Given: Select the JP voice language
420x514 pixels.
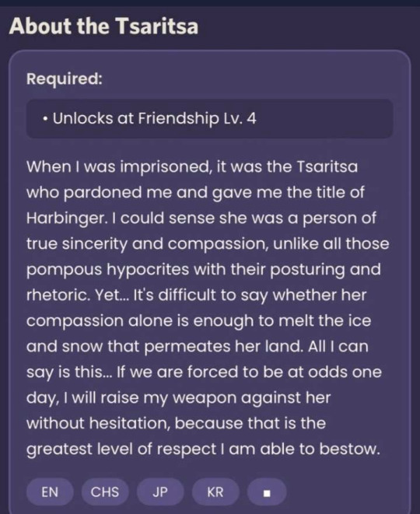Looking at the screenshot, I should coord(160,492).
